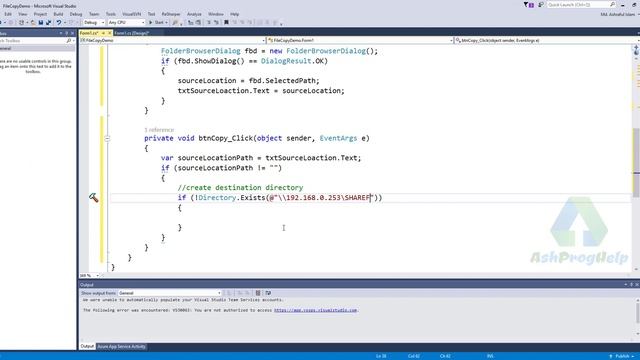Image resolution: width=640 pixels, height=360 pixels.
Task: Start debugging with the Start button
Action: point(157,22)
